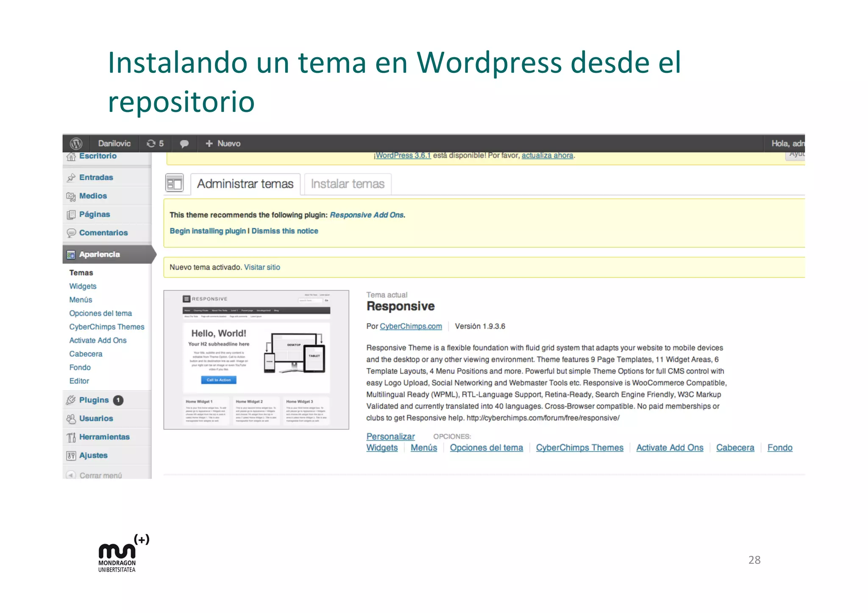Select CyberChimps Themes in sidebar submenu
868x613 pixels.
point(107,327)
